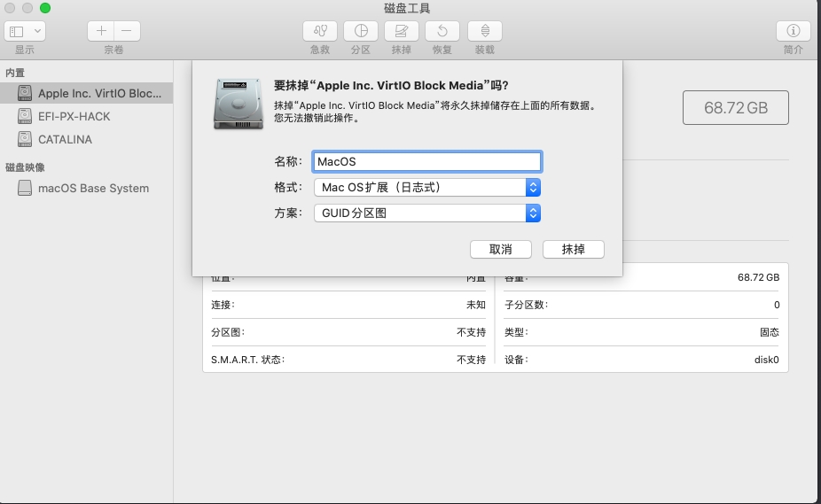Click the 子分区数 row label
Screen dimensions: 821x504
527,305
